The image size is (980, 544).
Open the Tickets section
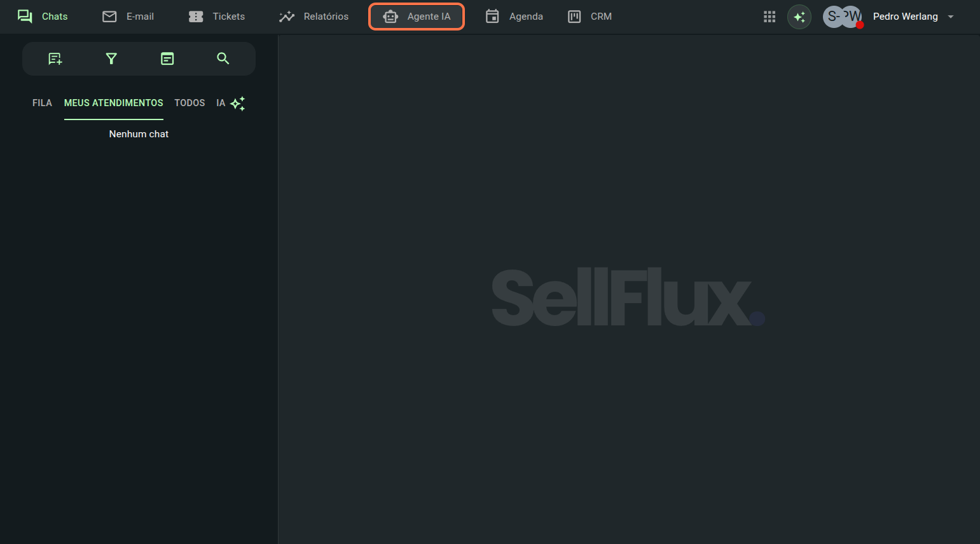point(217,17)
